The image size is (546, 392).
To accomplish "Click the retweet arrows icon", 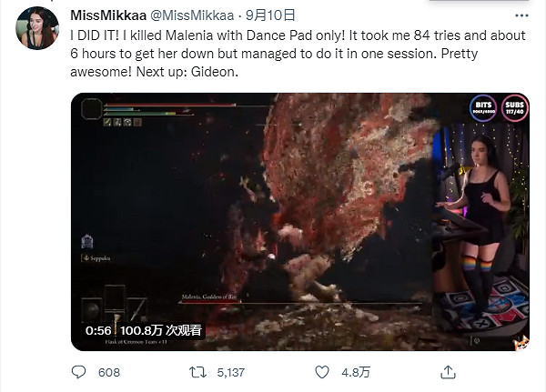I will pyautogui.click(x=197, y=372).
